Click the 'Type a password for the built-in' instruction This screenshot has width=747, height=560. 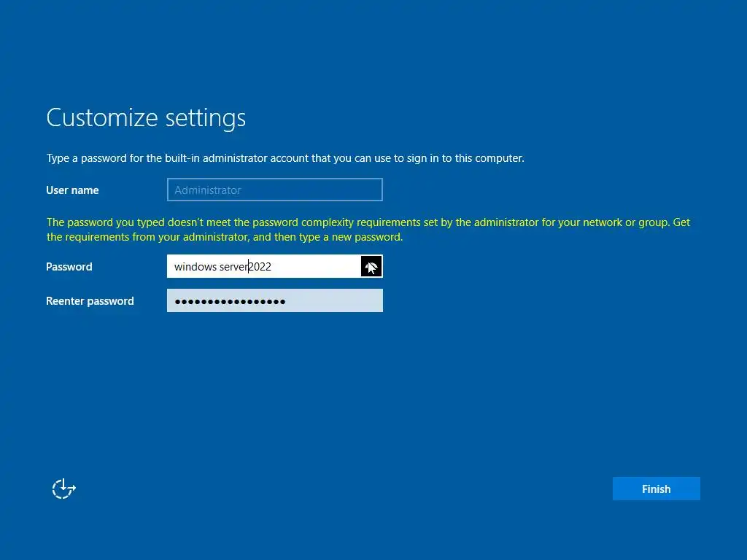point(285,158)
